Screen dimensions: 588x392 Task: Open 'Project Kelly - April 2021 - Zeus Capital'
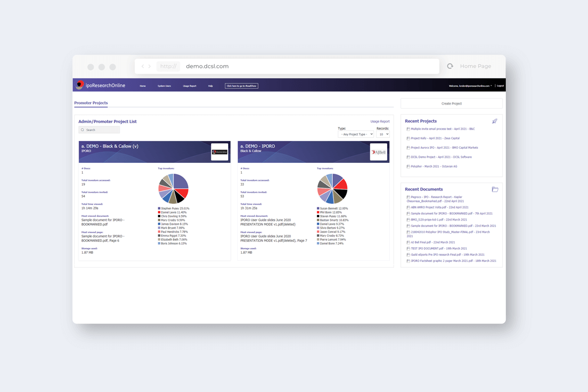(x=435, y=138)
